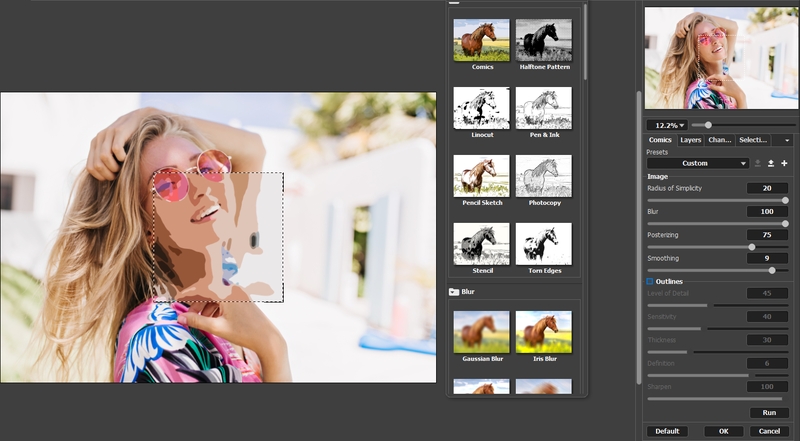Choose the Linocut effect
Screen dimensions: 800x441
tap(482, 108)
